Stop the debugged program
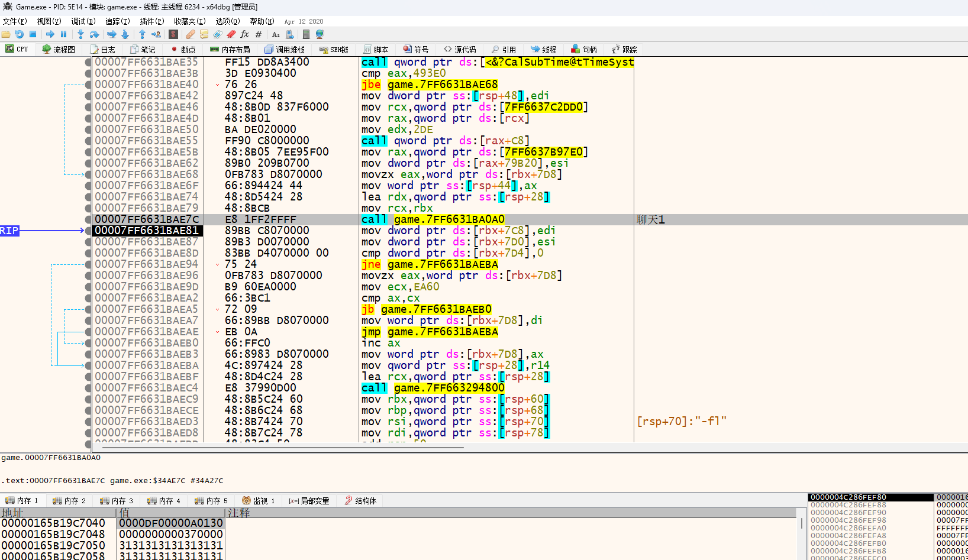Viewport: 968px width, 560px height. pyautogui.click(x=33, y=34)
